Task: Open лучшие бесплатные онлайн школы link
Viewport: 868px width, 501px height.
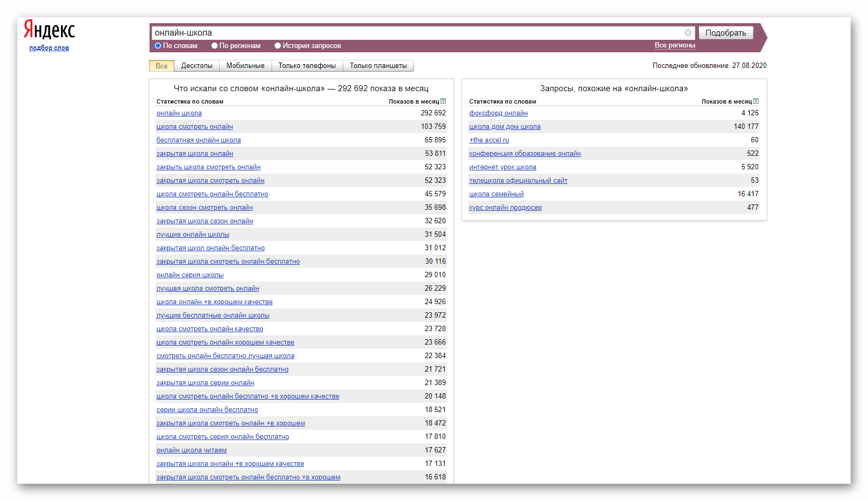Action: tap(213, 315)
